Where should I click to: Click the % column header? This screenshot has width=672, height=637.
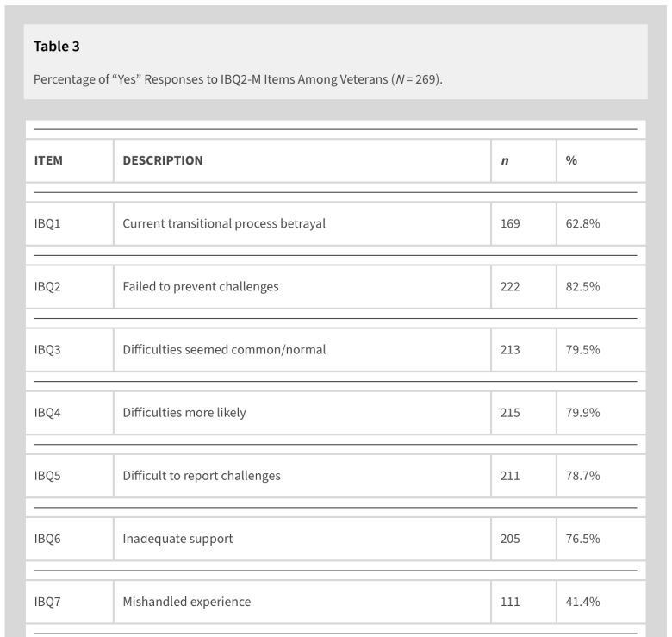point(571,161)
